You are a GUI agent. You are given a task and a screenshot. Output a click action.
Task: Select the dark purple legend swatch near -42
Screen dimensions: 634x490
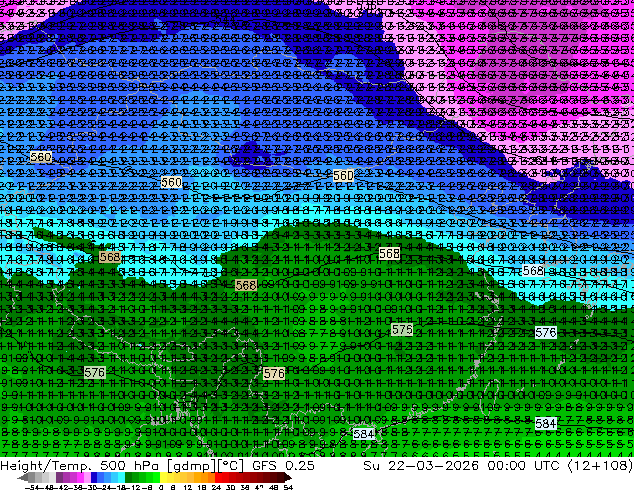[x=59, y=477]
